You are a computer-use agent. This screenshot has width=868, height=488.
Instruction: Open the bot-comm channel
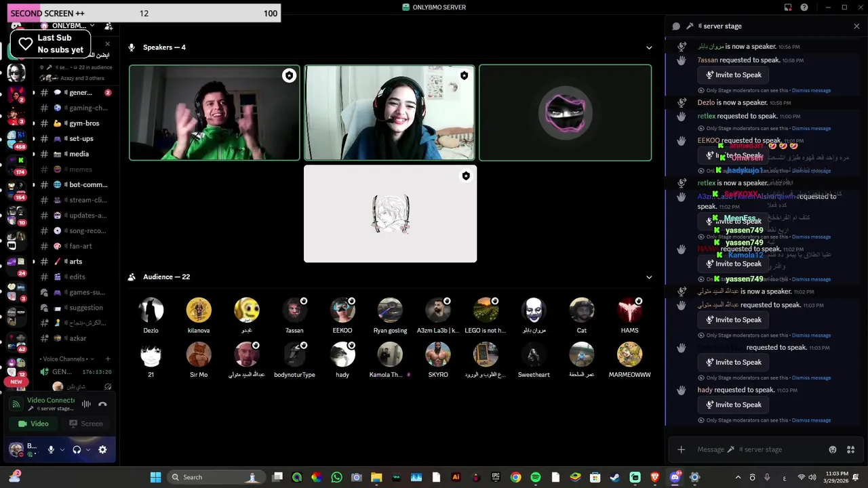click(x=76, y=184)
